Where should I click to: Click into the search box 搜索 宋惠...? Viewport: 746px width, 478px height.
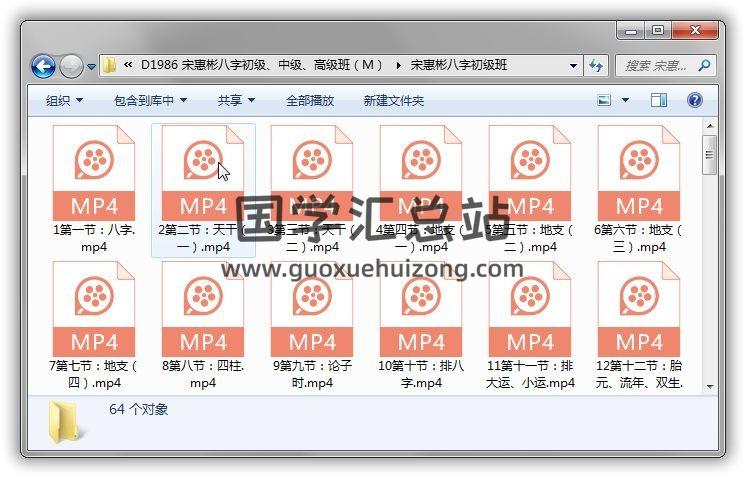coord(656,66)
